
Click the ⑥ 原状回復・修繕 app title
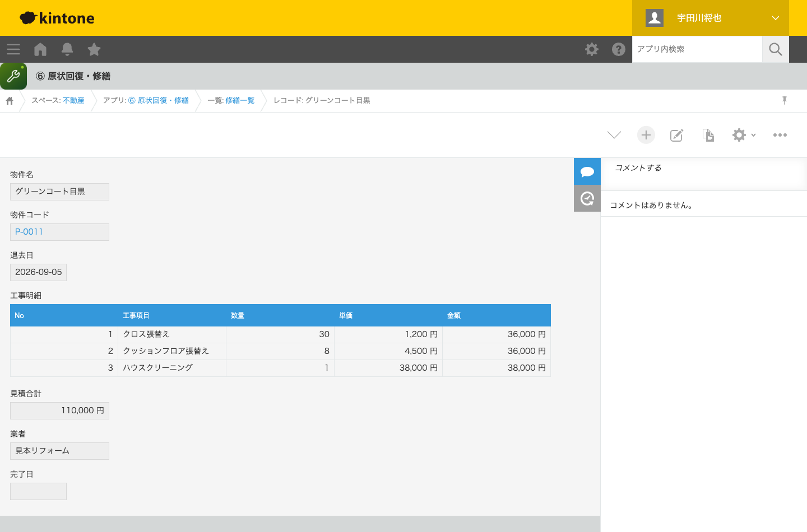click(73, 76)
